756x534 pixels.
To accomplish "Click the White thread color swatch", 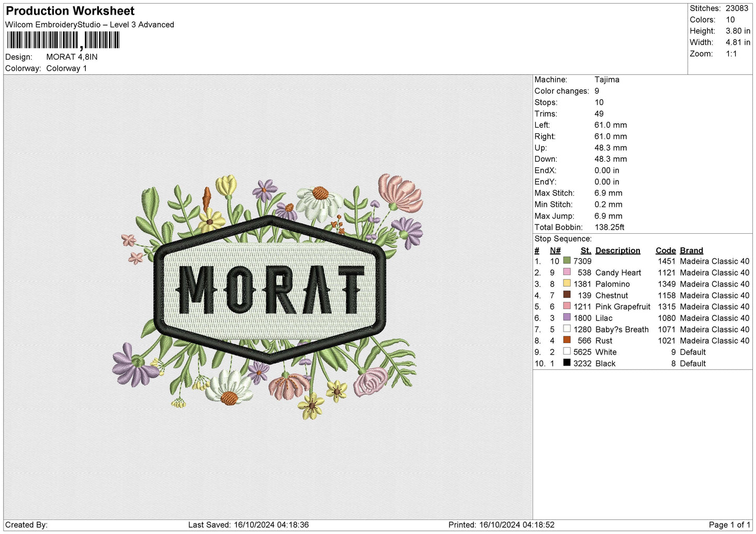I will tap(567, 351).
